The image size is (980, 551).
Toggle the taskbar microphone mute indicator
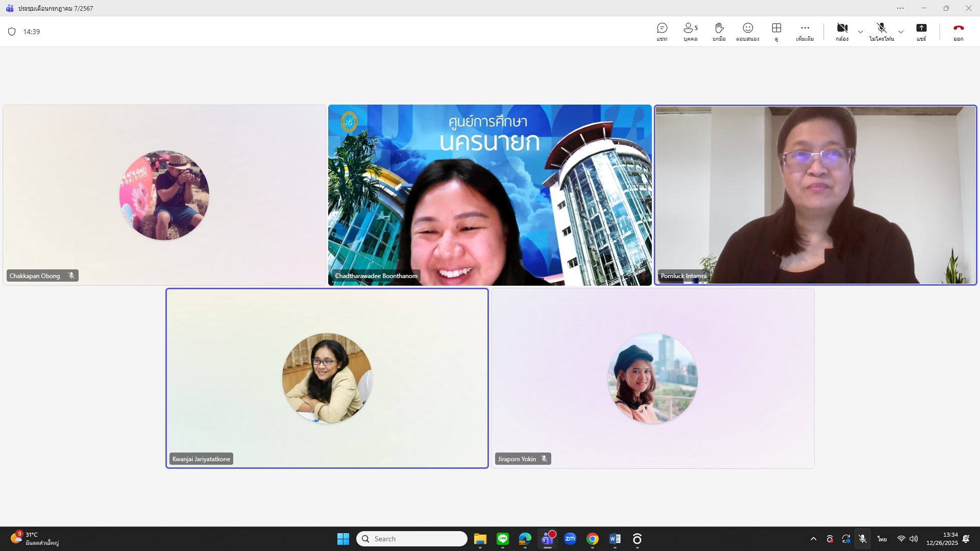point(863,539)
